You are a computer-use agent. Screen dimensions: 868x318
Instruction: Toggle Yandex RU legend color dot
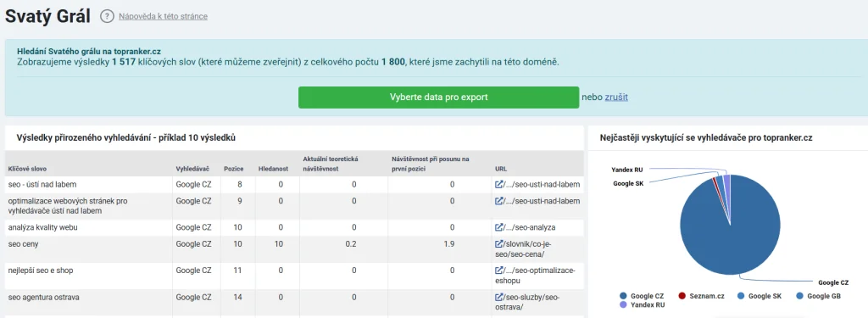(623, 304)
